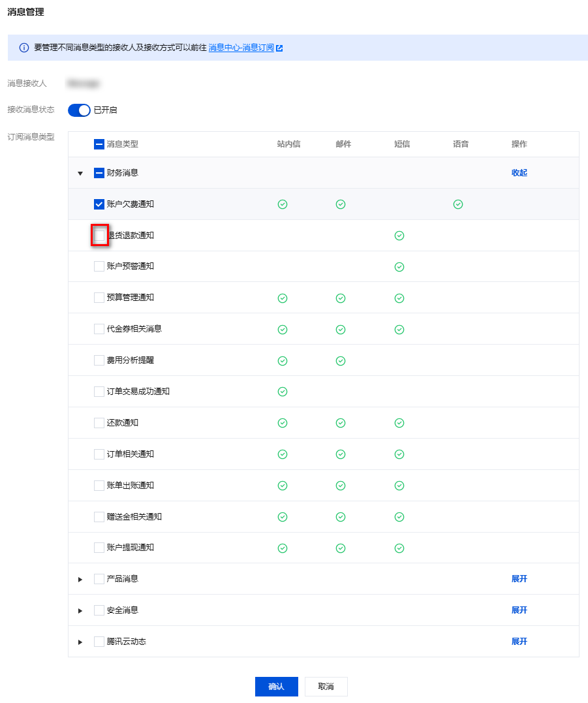This screenshot has width=588, height=703.
Task: Toggle the 消息类型 header select-all checkbox
Action: pos(99,144)
